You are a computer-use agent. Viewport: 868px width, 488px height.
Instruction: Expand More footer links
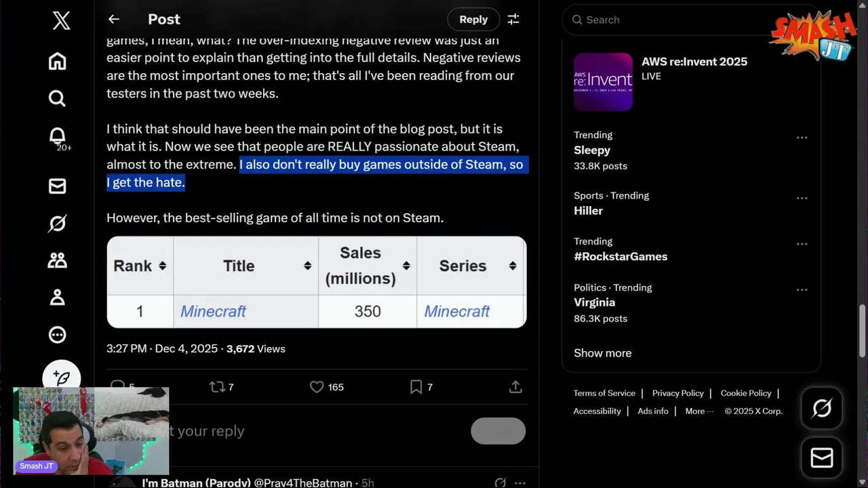click(x=698, y=411)
